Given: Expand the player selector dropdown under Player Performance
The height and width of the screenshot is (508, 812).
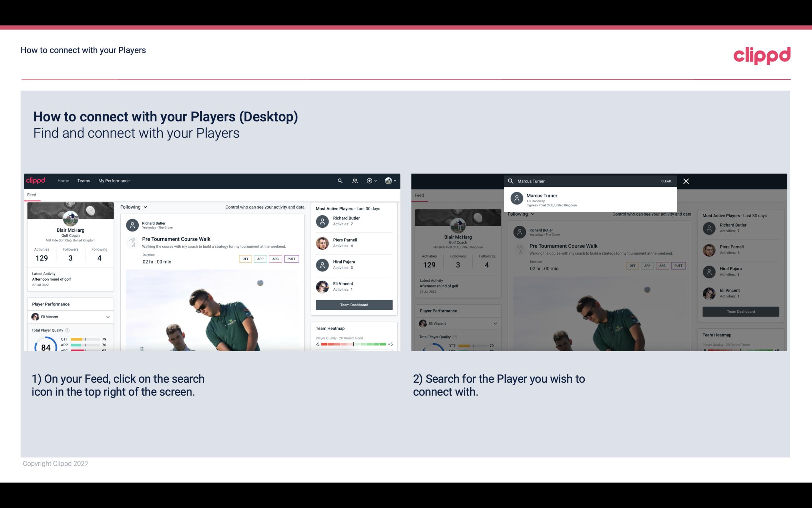Looking at the screenshot, I should (107, 317).
